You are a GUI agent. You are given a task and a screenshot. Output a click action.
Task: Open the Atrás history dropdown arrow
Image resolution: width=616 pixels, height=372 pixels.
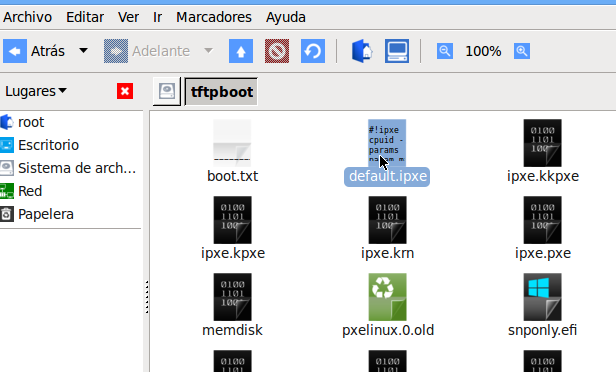(x=83, y=51)
